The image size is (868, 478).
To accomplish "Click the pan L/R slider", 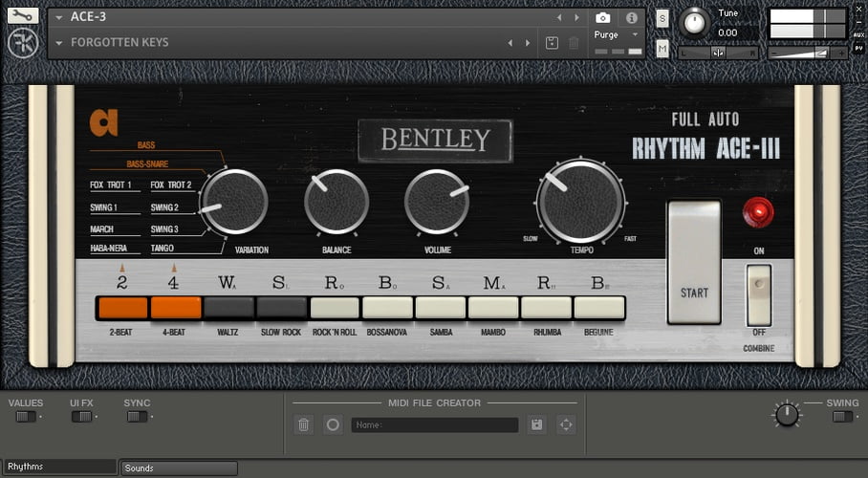I will pos(718,54).
